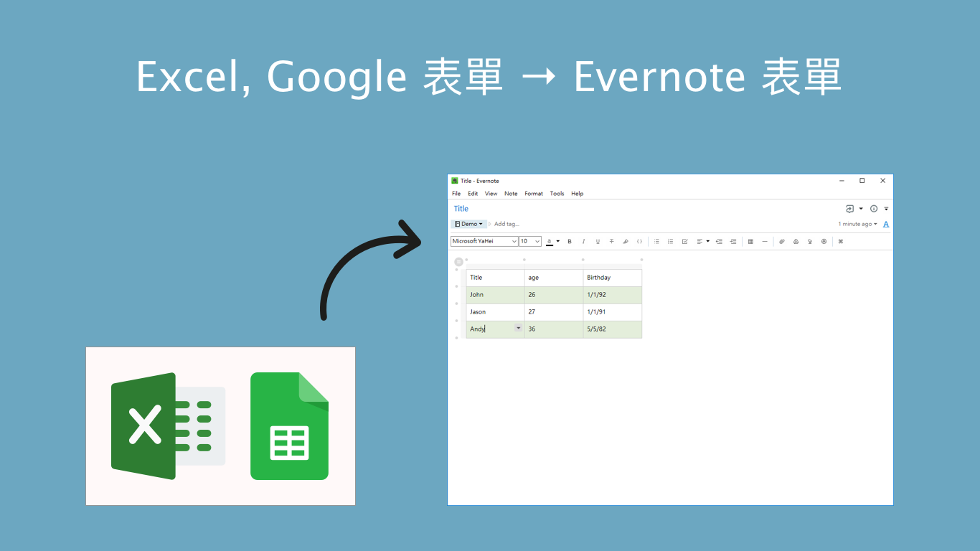
Task: Click the blue note Title field
Action: [x=461, y=209]
